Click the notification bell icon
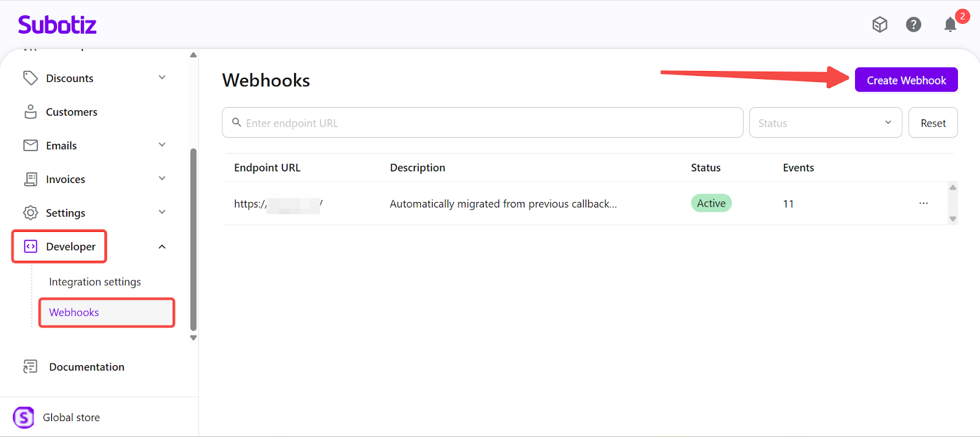The width and height of the screenshot is (980, 437). click(x=949, y=24)
